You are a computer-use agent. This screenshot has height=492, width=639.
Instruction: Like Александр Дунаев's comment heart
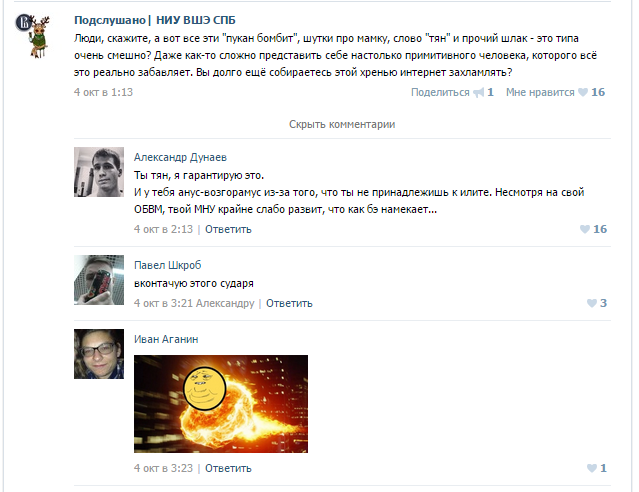tap(585, 229)
